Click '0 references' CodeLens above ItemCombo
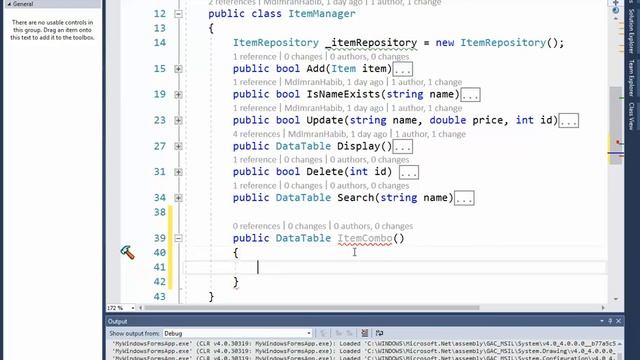 (256, 226)
